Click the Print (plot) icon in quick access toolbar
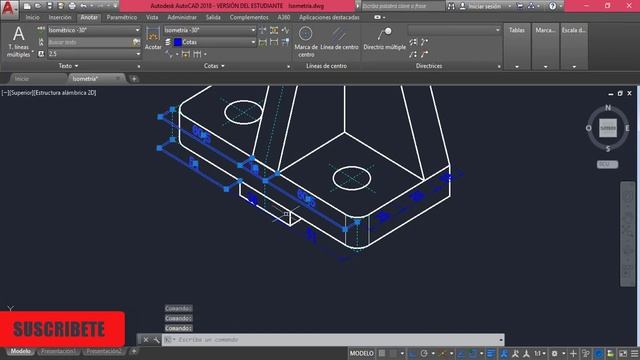 point(72,6)
